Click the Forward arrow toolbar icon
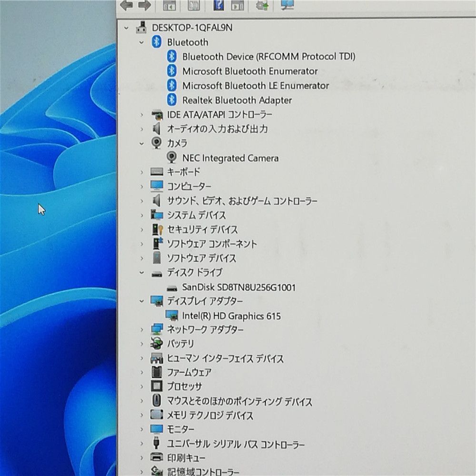This screenshot has width=476, height=476. point(145,5)
